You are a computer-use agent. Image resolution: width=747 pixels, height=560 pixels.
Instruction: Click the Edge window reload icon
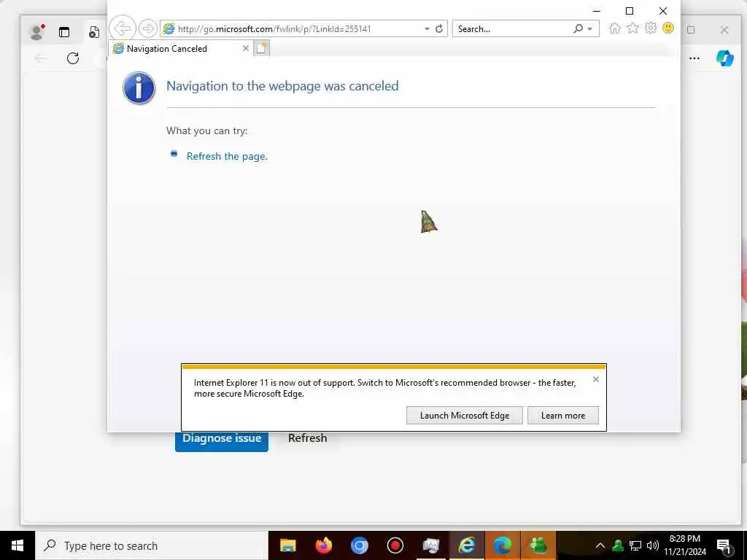pyautogui.click(x=73, y=58)
